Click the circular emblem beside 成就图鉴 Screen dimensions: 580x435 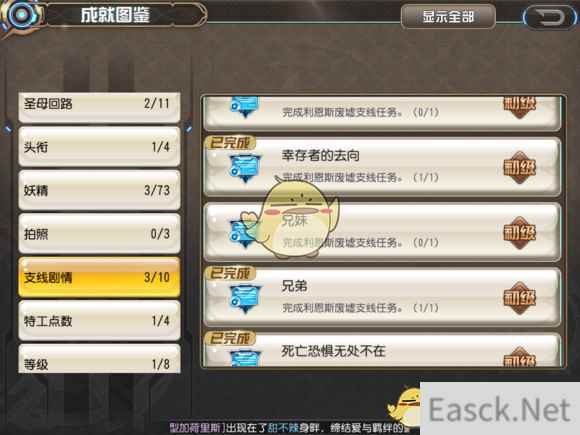coord(21,15)
